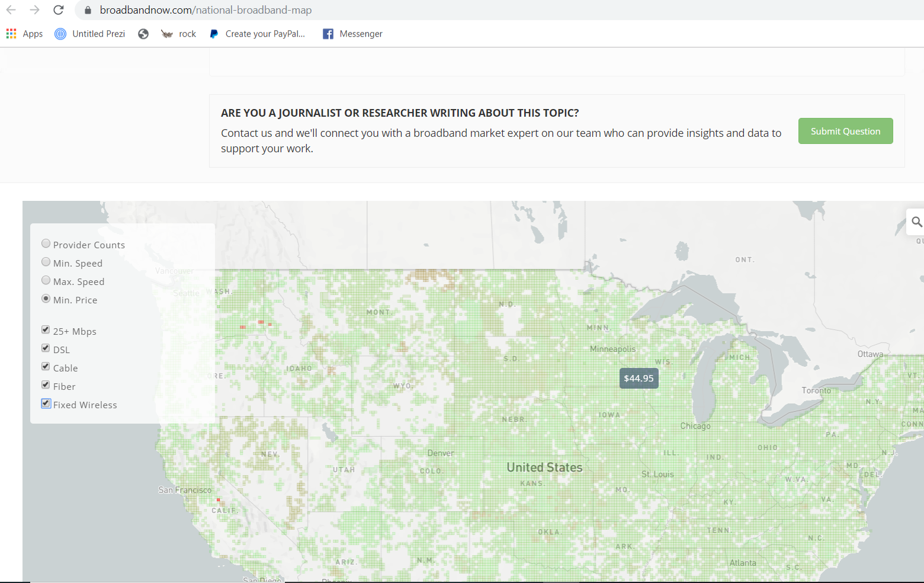The image size is (924, 583).
Task: Select the Max. Speed radio option
Action: pos(46,280)
